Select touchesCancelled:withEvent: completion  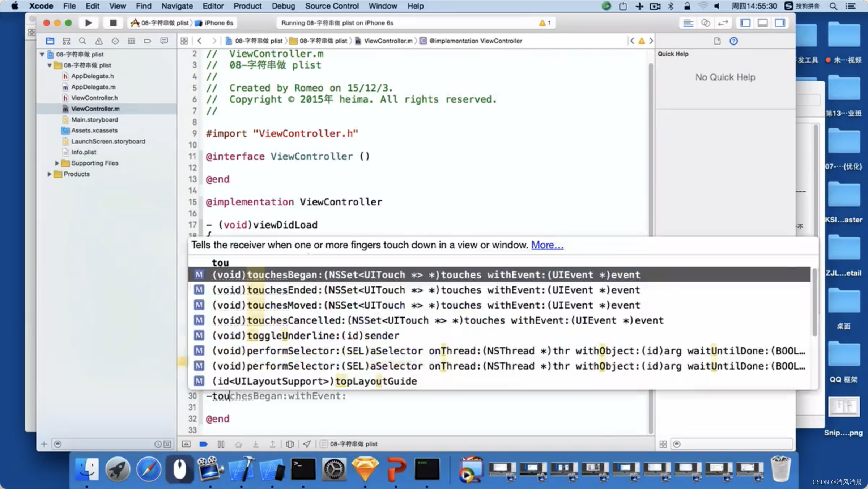[499, 320]
